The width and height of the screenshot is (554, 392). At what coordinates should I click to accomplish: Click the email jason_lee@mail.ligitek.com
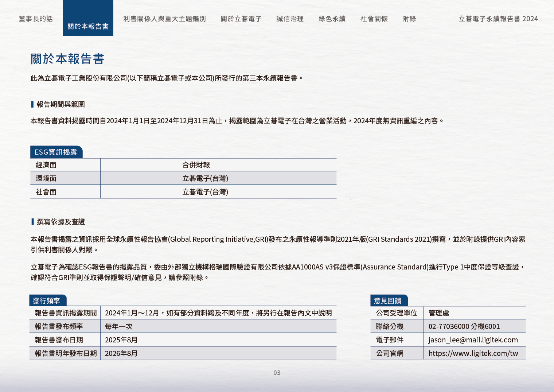(x=473, y=340)
